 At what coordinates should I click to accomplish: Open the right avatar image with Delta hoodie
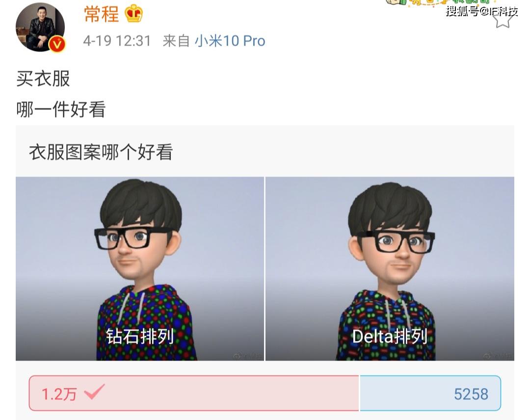point(390,268)
